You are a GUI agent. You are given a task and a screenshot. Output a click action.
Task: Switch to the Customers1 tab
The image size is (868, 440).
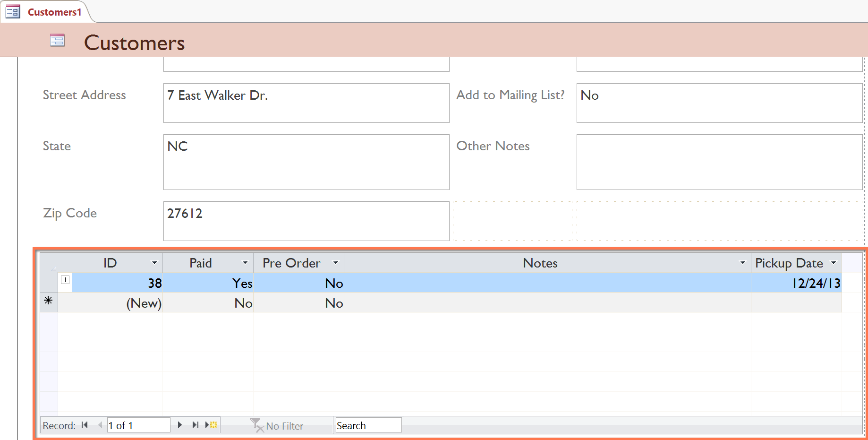(55, 12)
